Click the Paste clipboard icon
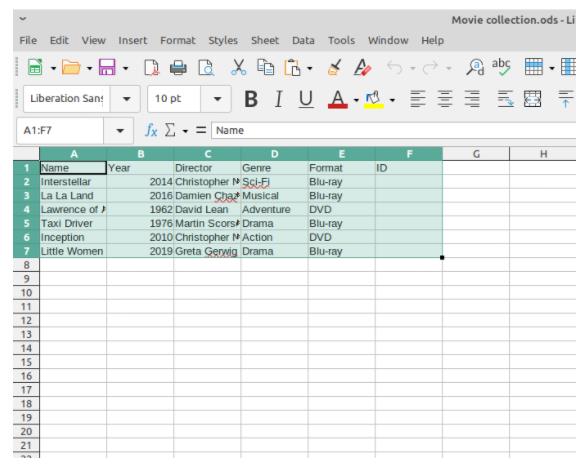 292,68
